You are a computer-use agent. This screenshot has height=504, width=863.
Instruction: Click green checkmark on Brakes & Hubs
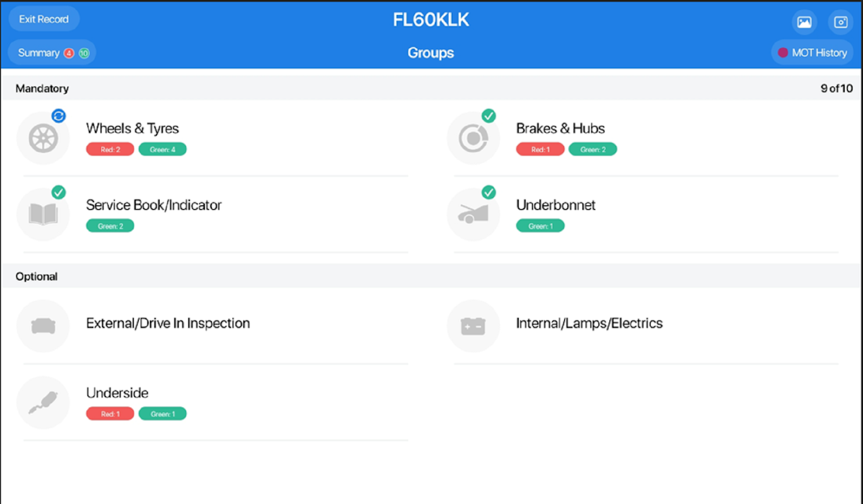click(489, 116)
